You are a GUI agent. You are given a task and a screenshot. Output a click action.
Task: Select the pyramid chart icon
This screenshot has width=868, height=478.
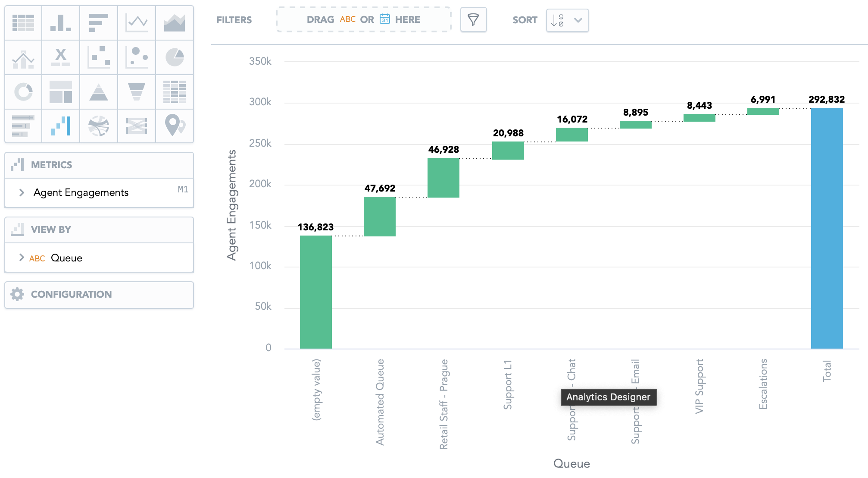[x=99, y=91]
